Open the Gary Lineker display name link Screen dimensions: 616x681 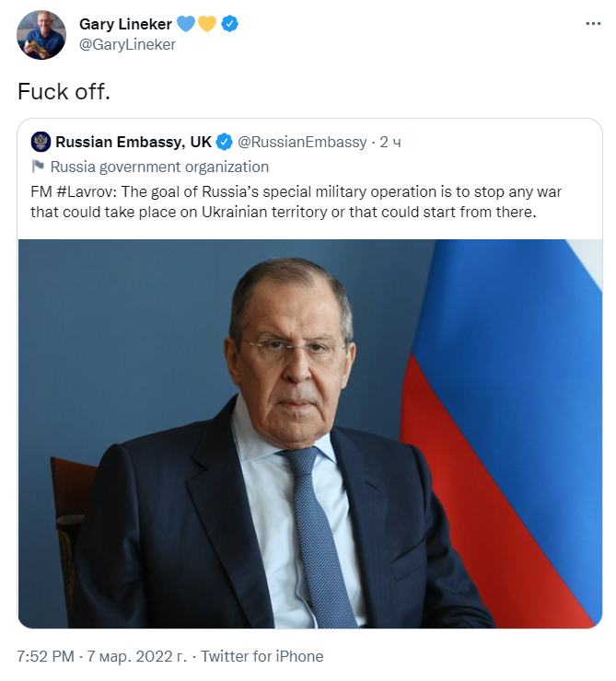pos(124,24)
